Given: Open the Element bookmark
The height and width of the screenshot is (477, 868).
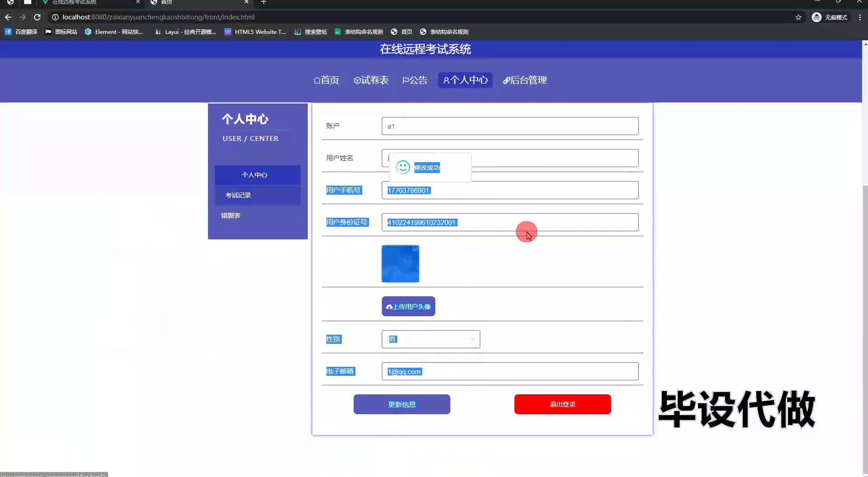Looking at the screenshot, I should coord(114,32).
